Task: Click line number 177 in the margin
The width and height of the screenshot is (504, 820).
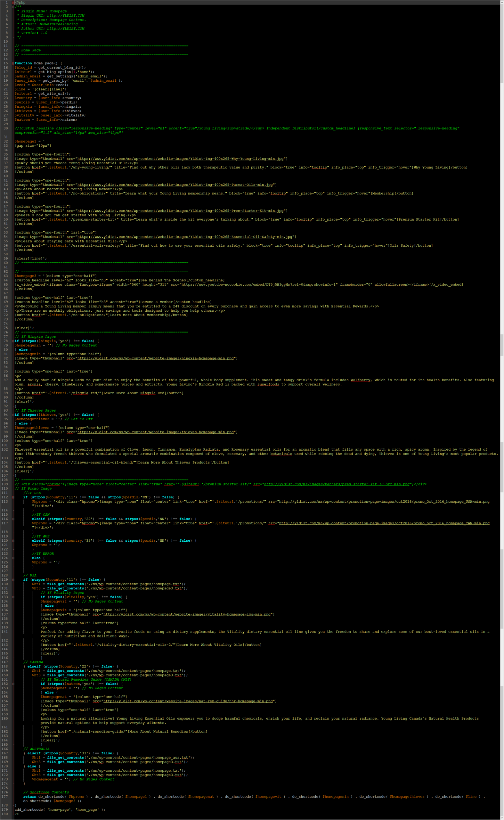Action: 5,797
